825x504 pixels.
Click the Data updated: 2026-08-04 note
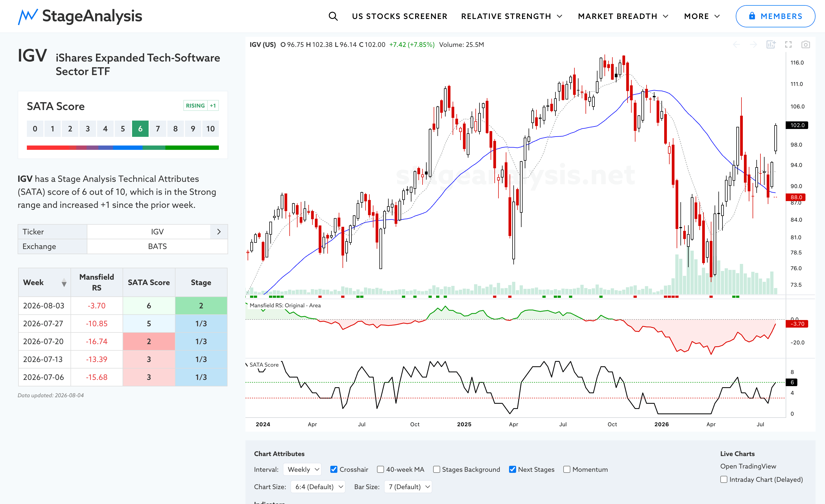pyautogui.click(x=50, y=395)
